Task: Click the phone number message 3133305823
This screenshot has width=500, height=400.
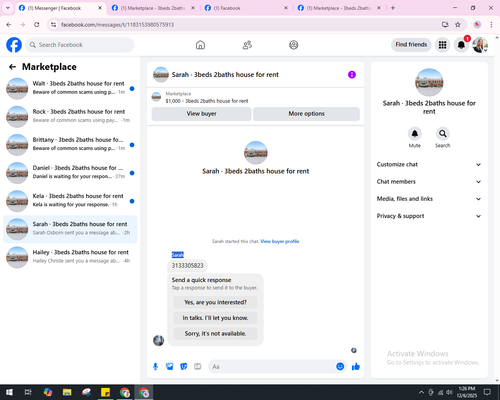Action: point(187,266)
